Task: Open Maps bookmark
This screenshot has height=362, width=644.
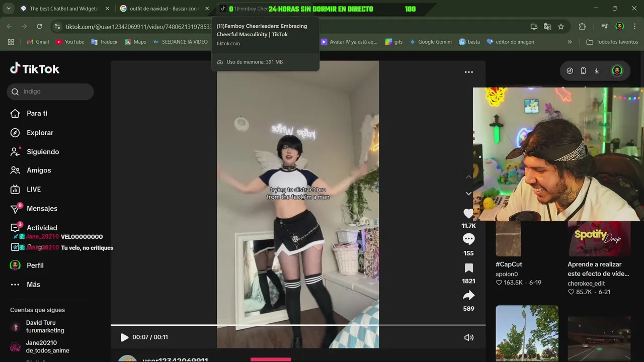Action: click(135, 42)
